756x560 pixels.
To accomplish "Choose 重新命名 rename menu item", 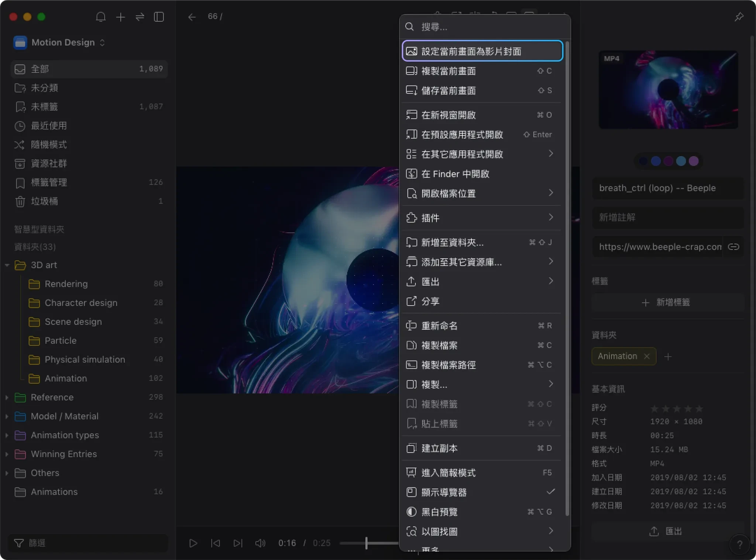I will (482, 326).
